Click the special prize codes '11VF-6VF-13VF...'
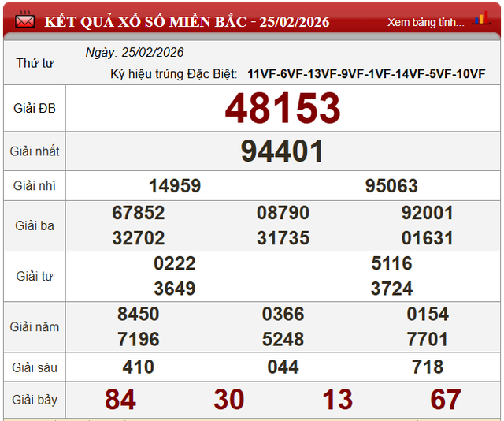504x421 pixels. point(366,74)
